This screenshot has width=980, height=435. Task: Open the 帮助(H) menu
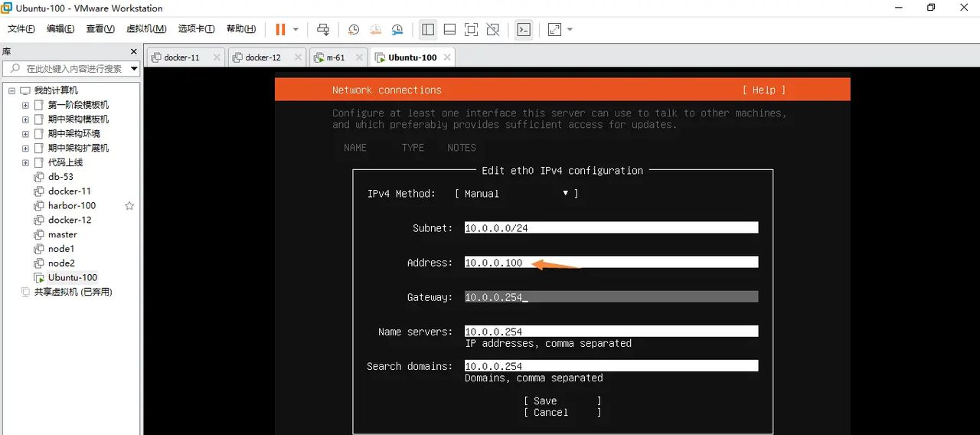(x=241, y=29)
